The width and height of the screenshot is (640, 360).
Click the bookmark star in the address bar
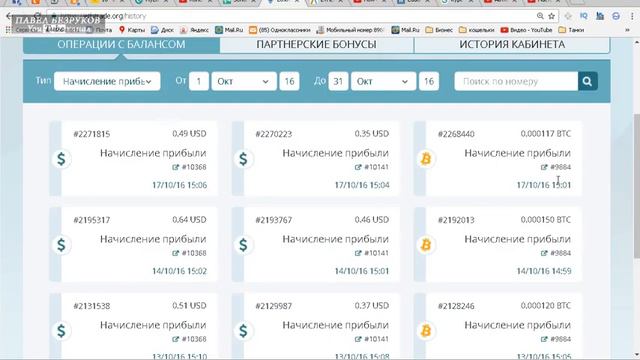click(x=551, y=16)
